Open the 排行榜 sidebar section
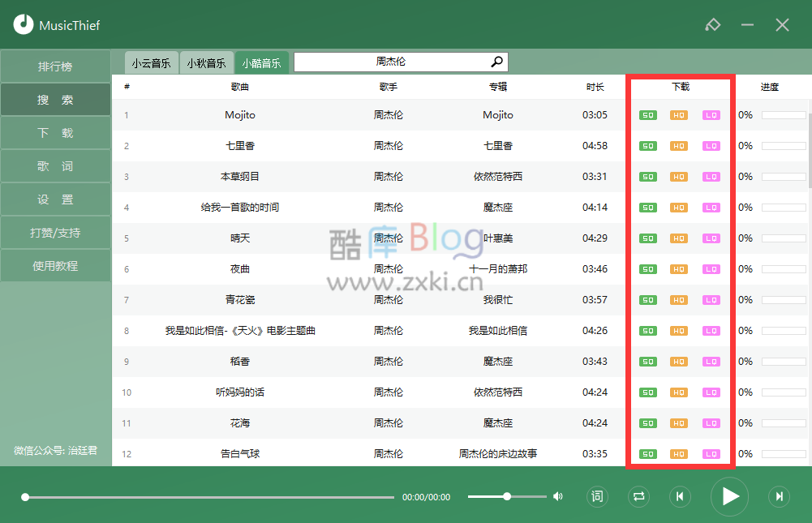812x523 pixels. (55, 66)
